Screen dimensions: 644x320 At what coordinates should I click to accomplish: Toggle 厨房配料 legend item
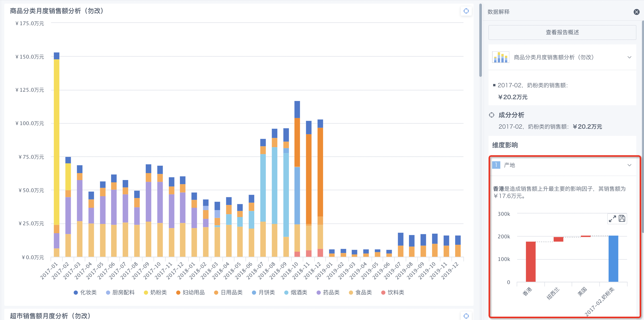[x=120, y=292]
